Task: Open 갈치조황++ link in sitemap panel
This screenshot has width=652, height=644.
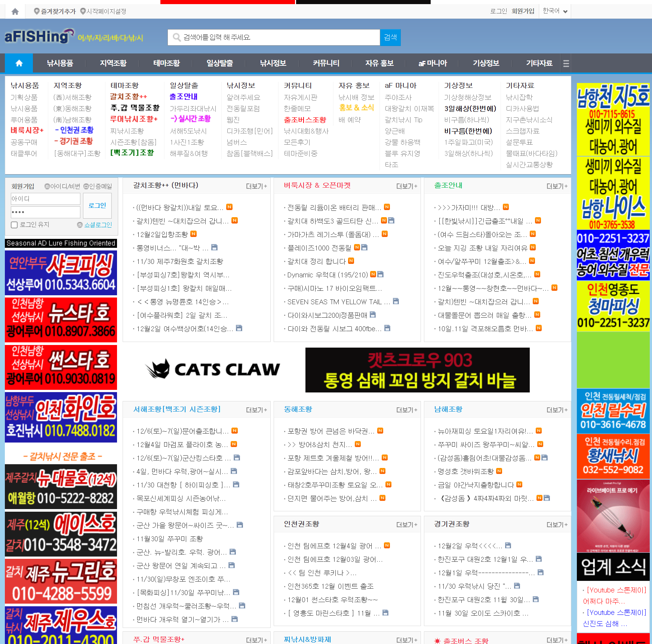Action: click(128, 96)
